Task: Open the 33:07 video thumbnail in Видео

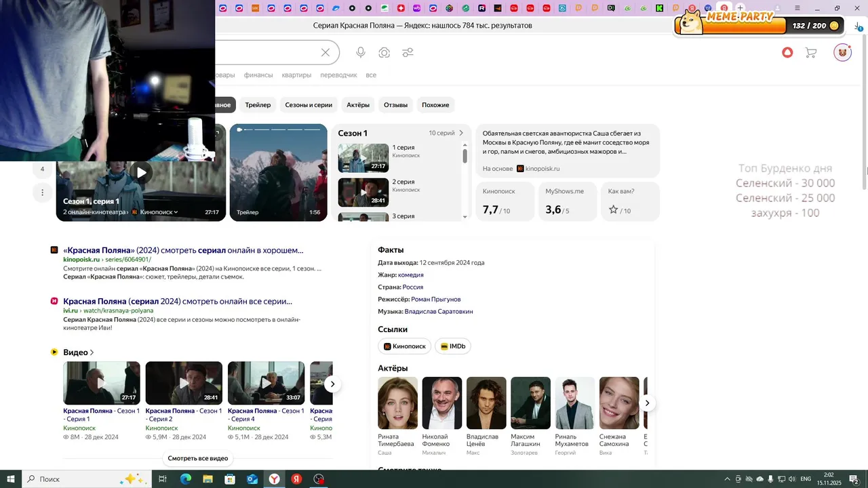Action: [266, 383]
